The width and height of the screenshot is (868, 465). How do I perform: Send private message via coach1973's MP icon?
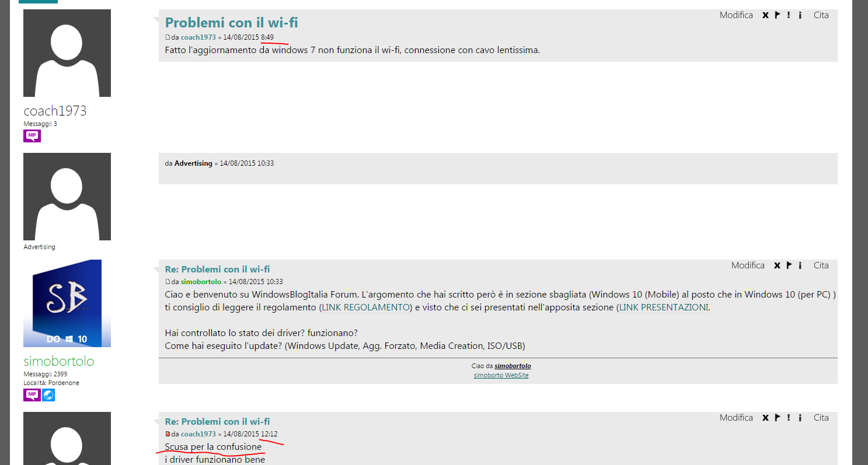coord(32,136)
